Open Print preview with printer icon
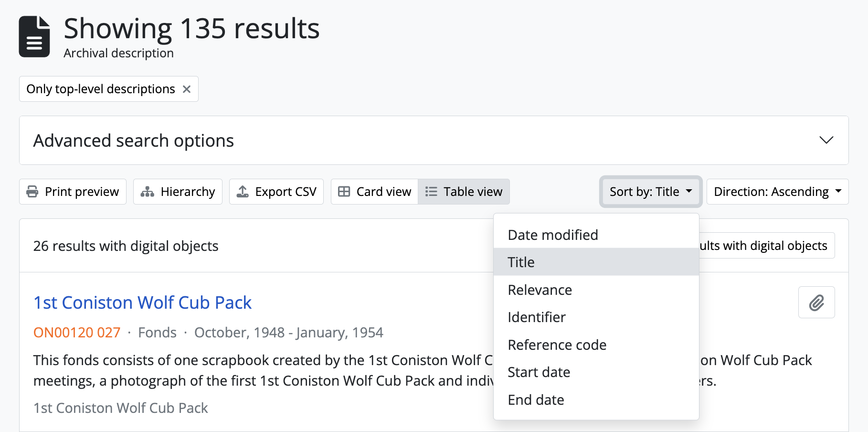Screen dimensions: 868x432 click(x=73, y=192)
